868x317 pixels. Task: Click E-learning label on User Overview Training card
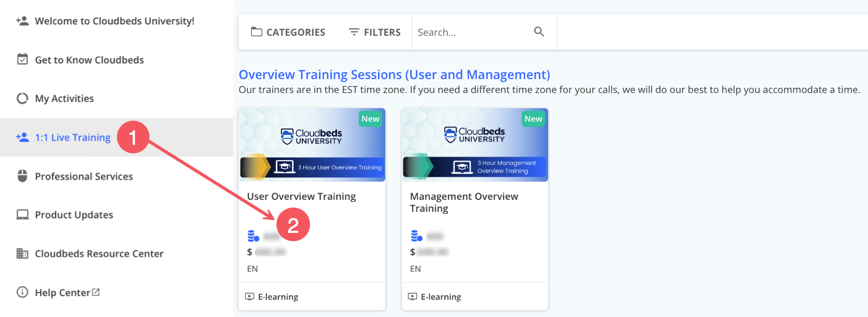click(x=278, y=297)
